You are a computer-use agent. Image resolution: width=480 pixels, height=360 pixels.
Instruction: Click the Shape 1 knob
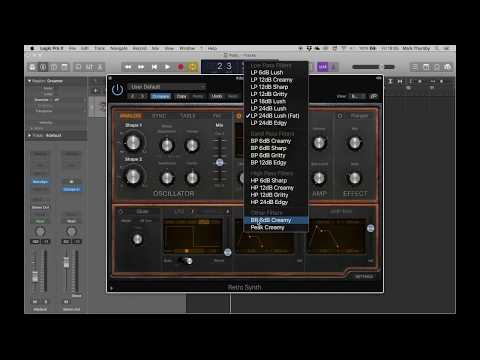tap(133, 142)
